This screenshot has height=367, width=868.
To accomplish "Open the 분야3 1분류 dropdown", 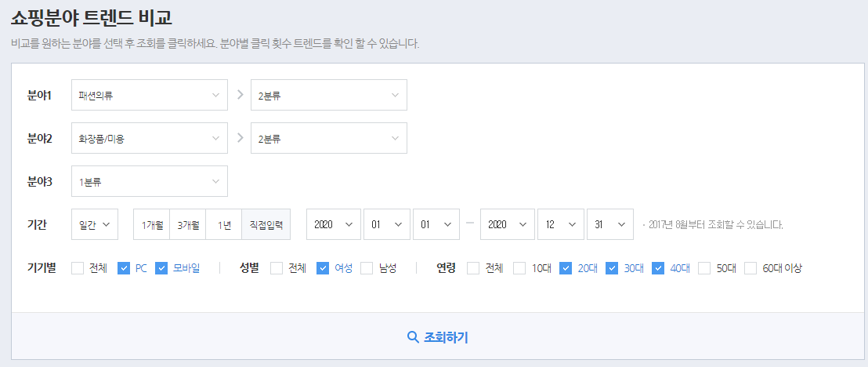I will click(x=150, y=181).
